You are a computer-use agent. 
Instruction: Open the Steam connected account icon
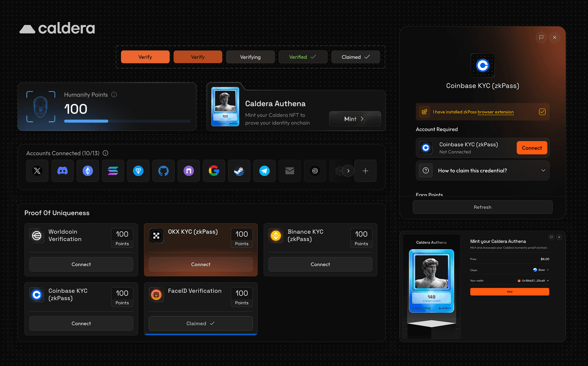click(x=239, y=171)
